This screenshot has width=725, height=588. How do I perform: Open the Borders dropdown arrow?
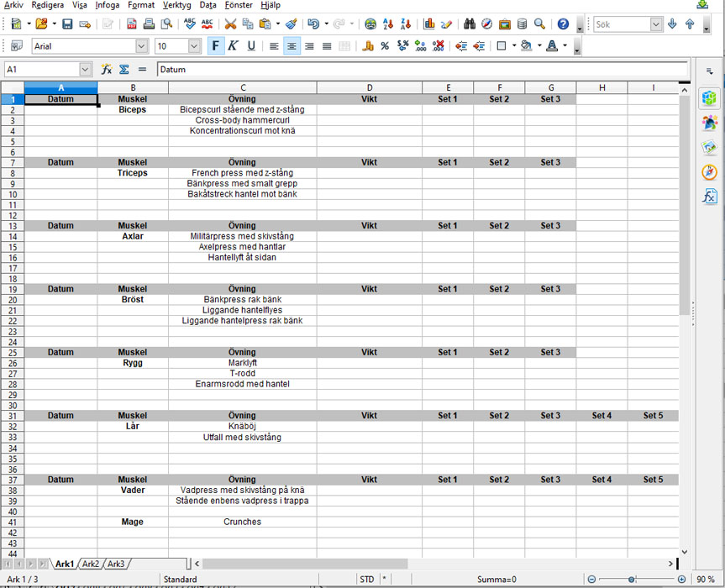(x=514, y=45)
